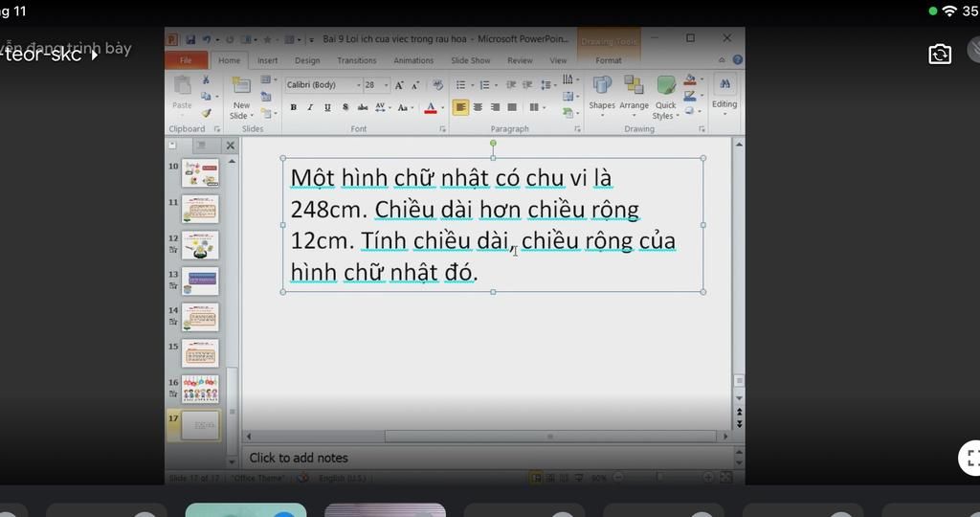Switch to the Drawing Tools Format tab

[608, 60]
